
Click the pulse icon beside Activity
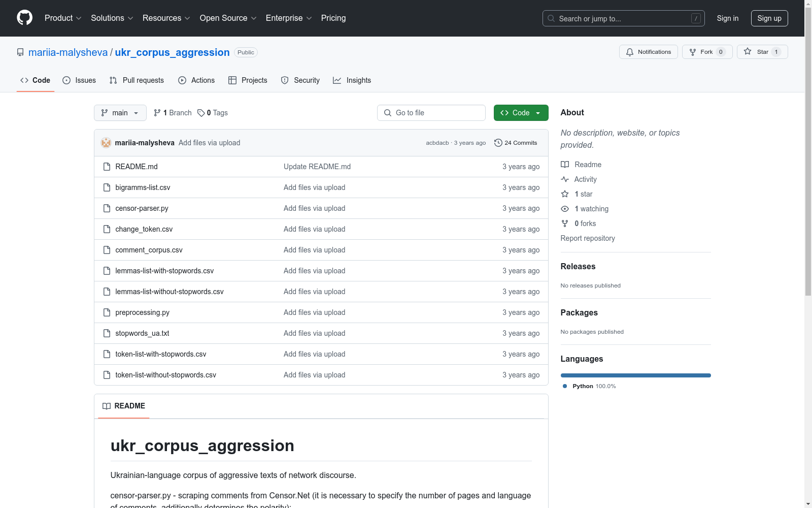tap(565, 179)
